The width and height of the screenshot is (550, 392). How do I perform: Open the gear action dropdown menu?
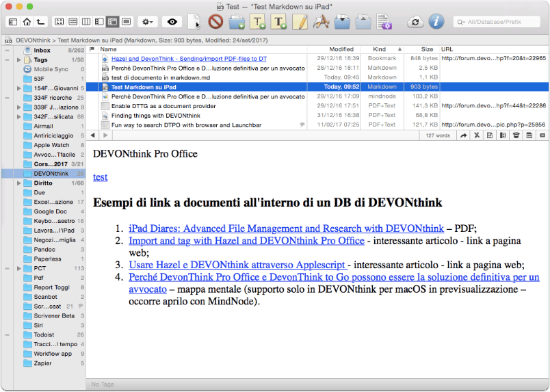(147, 22)
